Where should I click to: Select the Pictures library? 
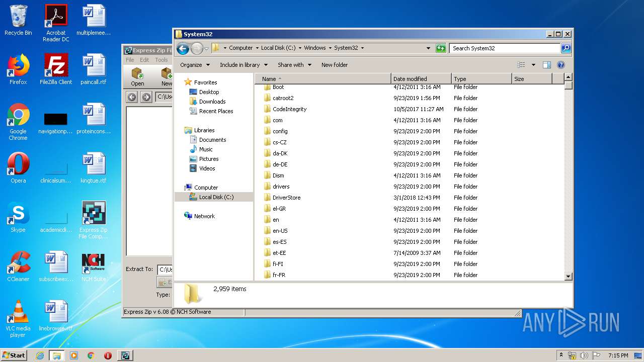pos(208,159)
